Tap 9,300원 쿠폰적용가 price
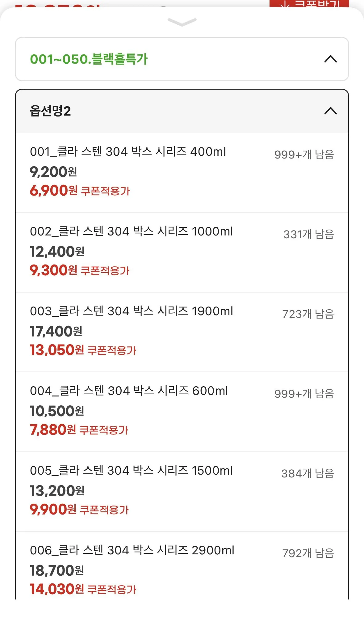The image size is (364, 631). click(80, 270)
